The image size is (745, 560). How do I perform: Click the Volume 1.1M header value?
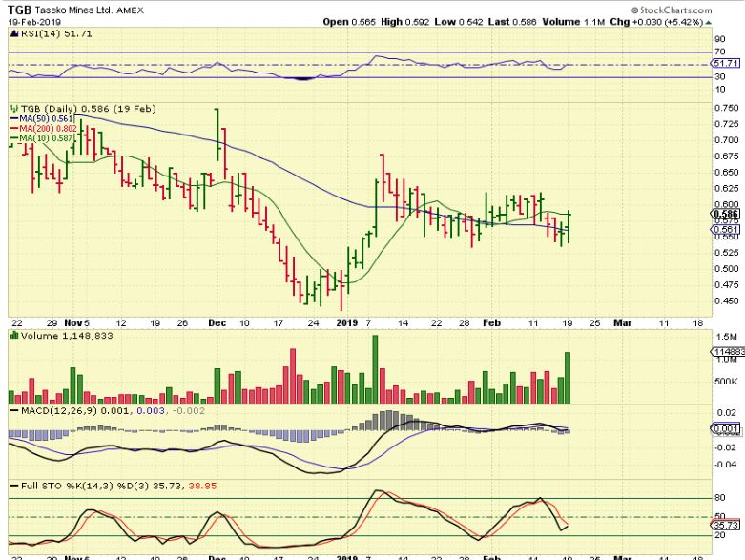tap(573, 22)
